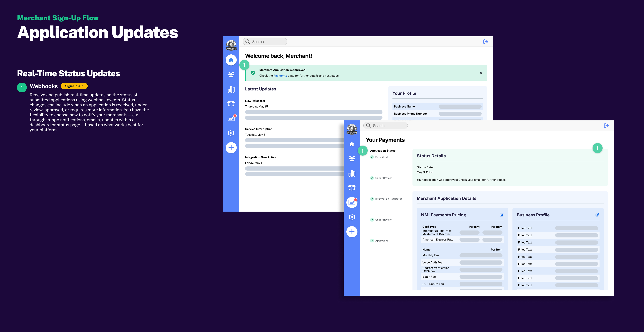The image size is (644, 332).
Task: Click plus add button in Welcome sidebar
Action: (231, 148)
